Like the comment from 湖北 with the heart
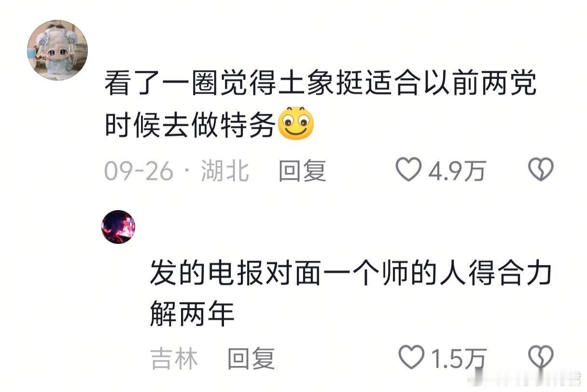 [x=408, y=170]
